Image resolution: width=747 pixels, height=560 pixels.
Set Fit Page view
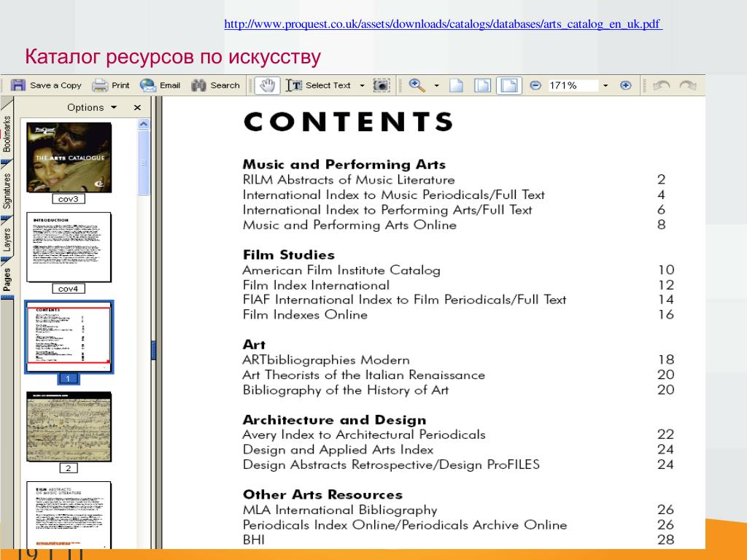[482, 85]
